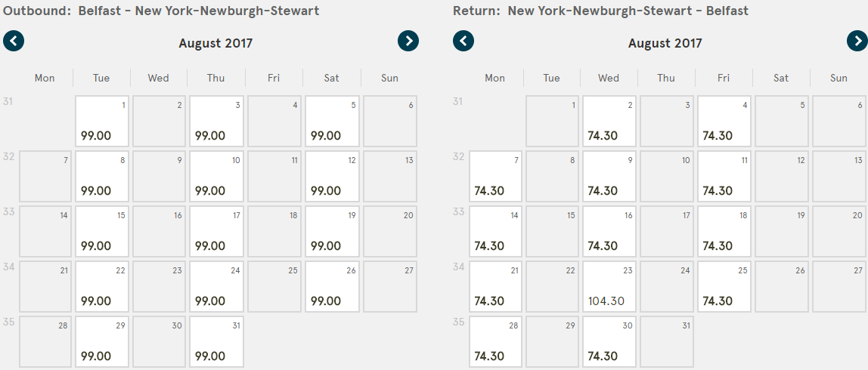The width and height of the screenshot is (868, 370).
Task: Select return Monday August 7 fare
Action: pyautogui.click(x=495, y=177)
